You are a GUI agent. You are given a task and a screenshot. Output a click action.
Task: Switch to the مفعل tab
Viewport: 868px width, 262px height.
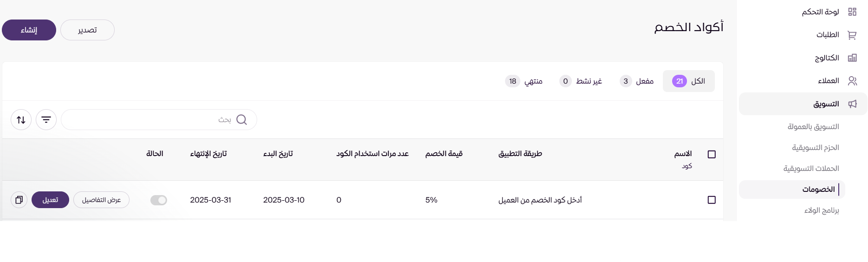pos(637,81)
